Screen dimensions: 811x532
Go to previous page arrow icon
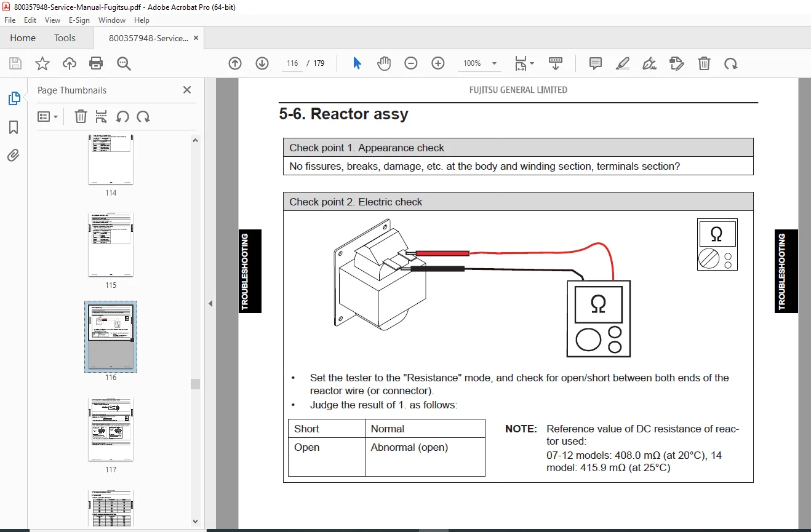click(235, 63)
